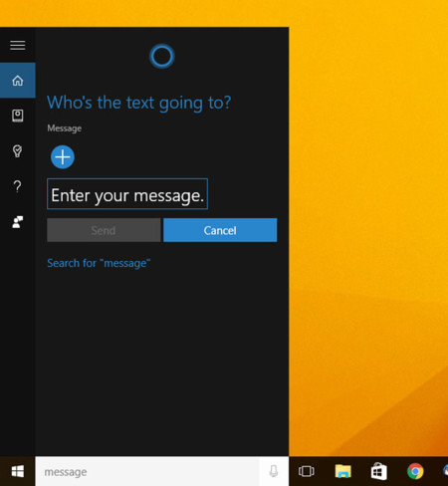Viewport: 448px width, 486px height.
Task: Click the small Message label
Action: click(65, 128)
